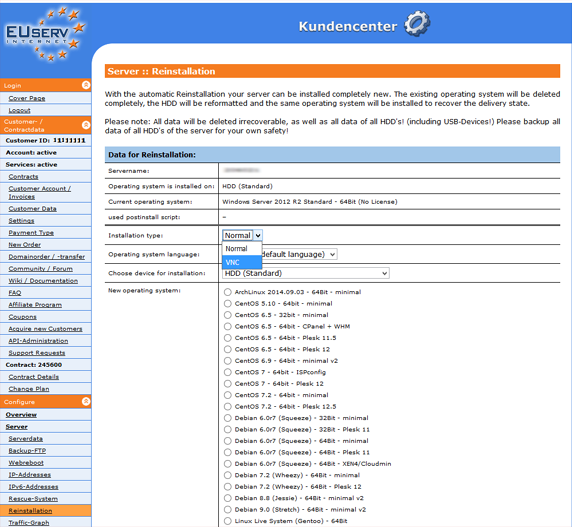This screenshot has height=527, width=572.
Task: Open the IP-Addresses link
Action: coord(30,475)
